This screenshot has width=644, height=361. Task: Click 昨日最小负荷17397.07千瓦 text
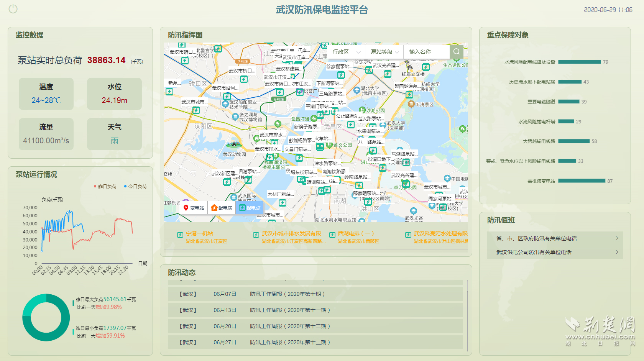click(x=106, y=328)
